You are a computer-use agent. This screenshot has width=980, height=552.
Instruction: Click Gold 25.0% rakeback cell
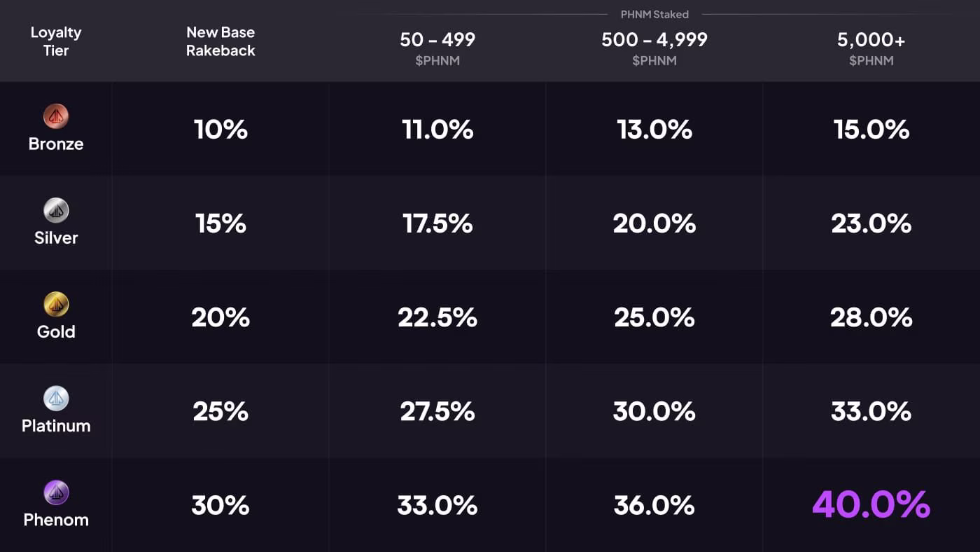[654, 317]
